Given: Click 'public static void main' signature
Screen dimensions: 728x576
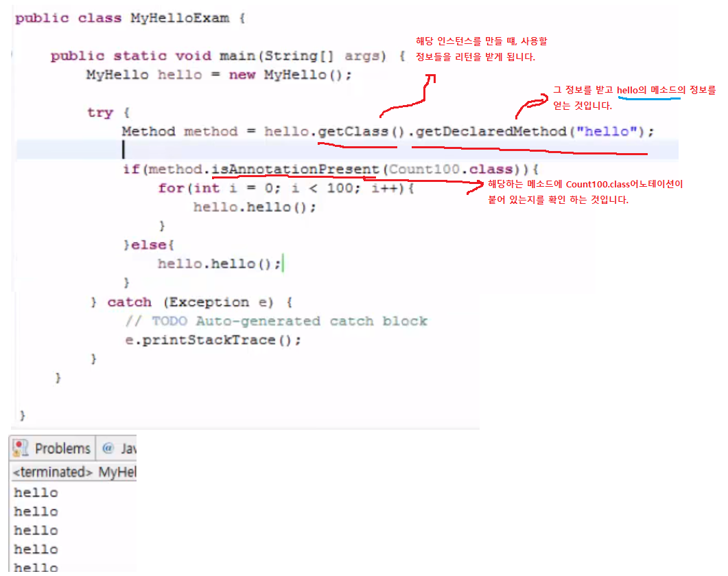Looking at the screenshot, I should click(x=228, y=56).
